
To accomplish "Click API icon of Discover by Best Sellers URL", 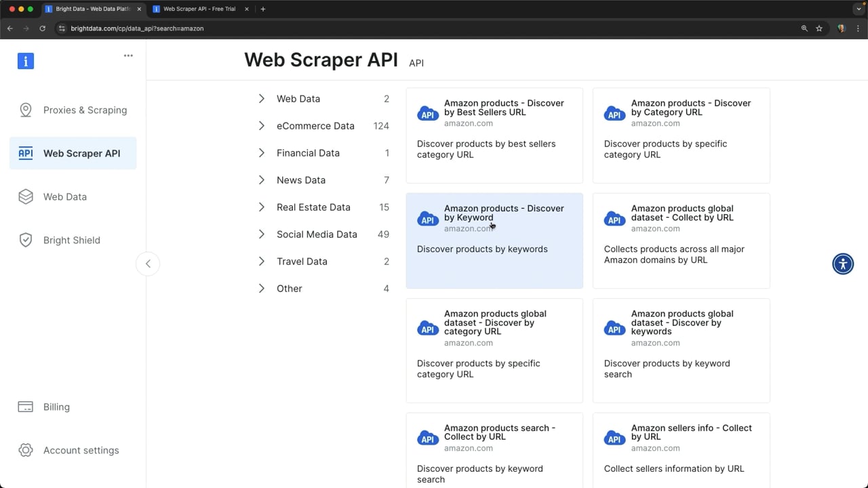I will tap(428, 113).
